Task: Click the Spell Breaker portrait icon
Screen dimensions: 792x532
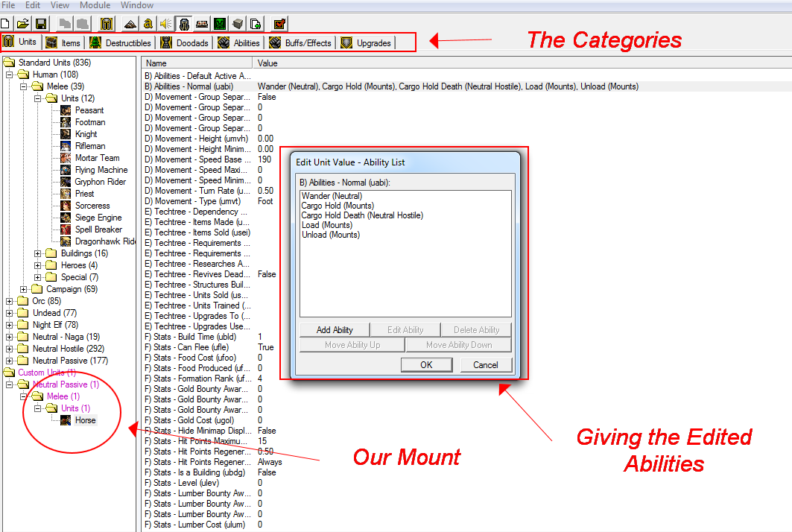Action: click(66, 229)
